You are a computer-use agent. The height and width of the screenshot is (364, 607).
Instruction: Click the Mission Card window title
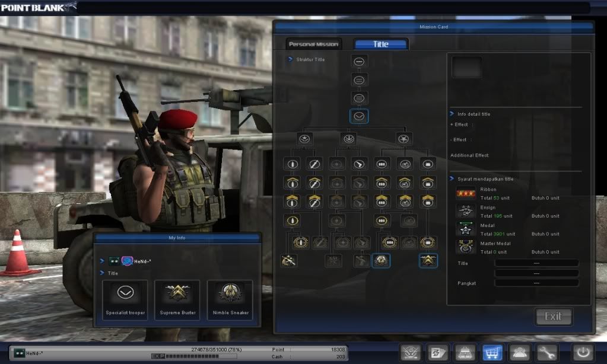pos(434,27)
